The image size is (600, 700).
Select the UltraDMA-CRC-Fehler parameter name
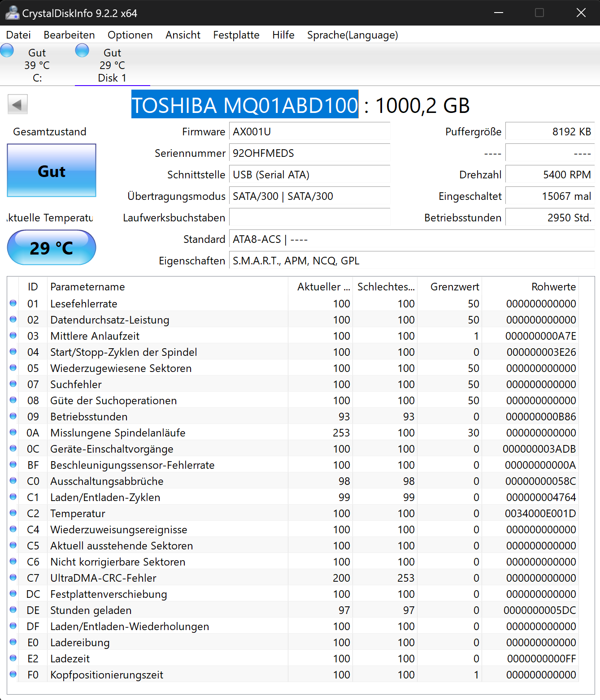coord(104,578)
